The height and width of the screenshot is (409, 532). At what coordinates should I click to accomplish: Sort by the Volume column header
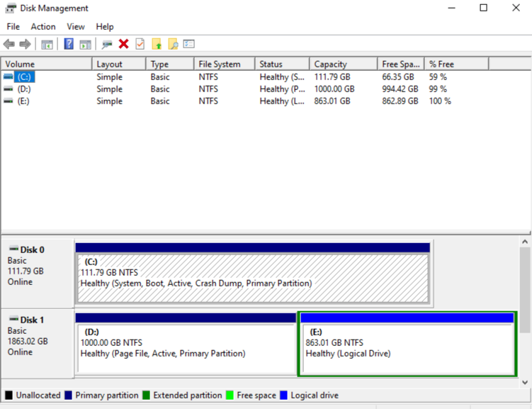point(47,65)
